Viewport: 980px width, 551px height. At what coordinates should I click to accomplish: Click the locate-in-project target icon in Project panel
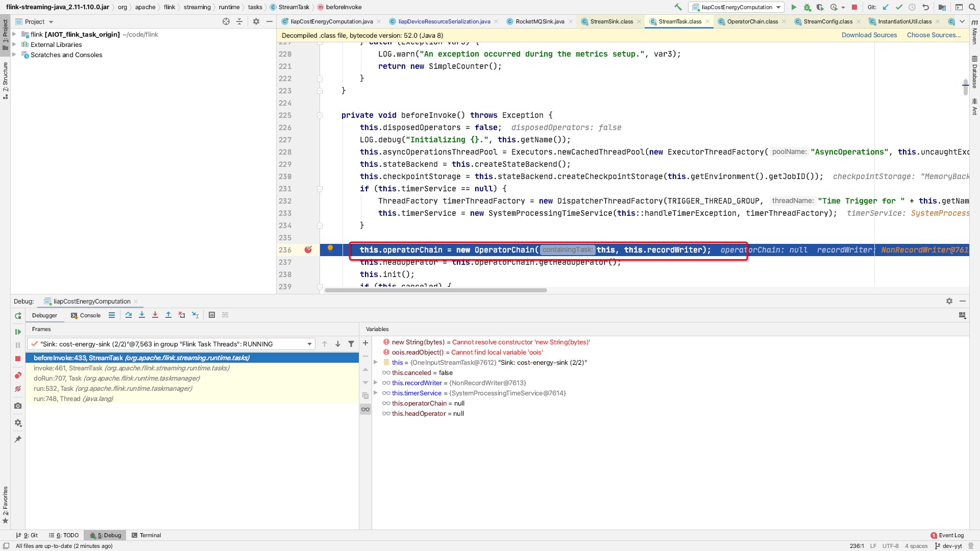(x=226, y=21)
